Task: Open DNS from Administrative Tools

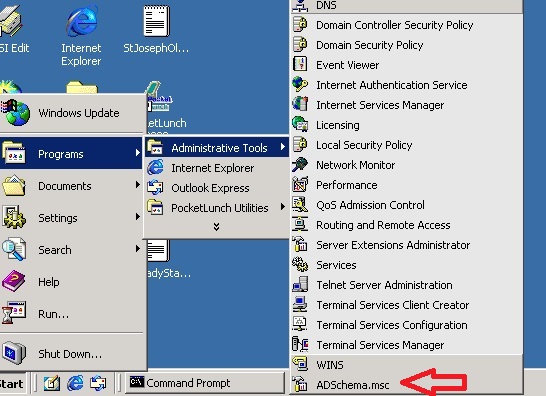Action: (x=406, y=5)
